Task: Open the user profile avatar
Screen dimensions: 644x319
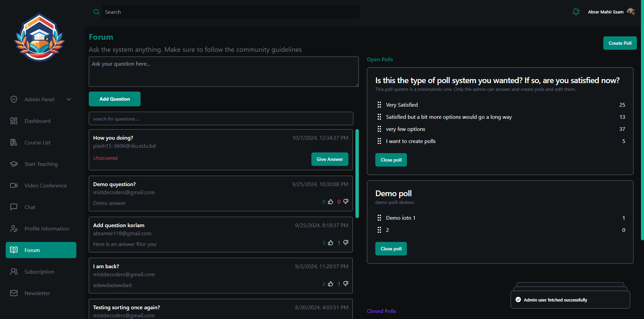Action: pyautogui.click(x=631, y=12)
